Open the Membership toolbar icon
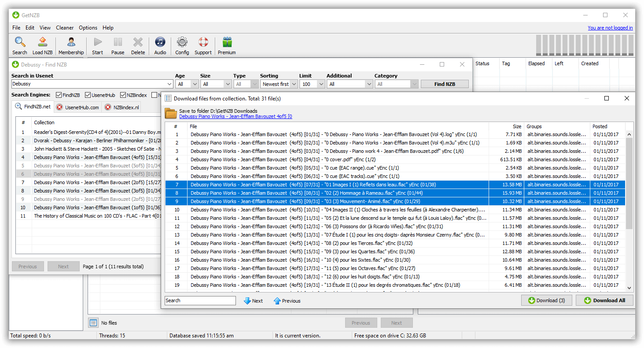 tap(71, 42)
